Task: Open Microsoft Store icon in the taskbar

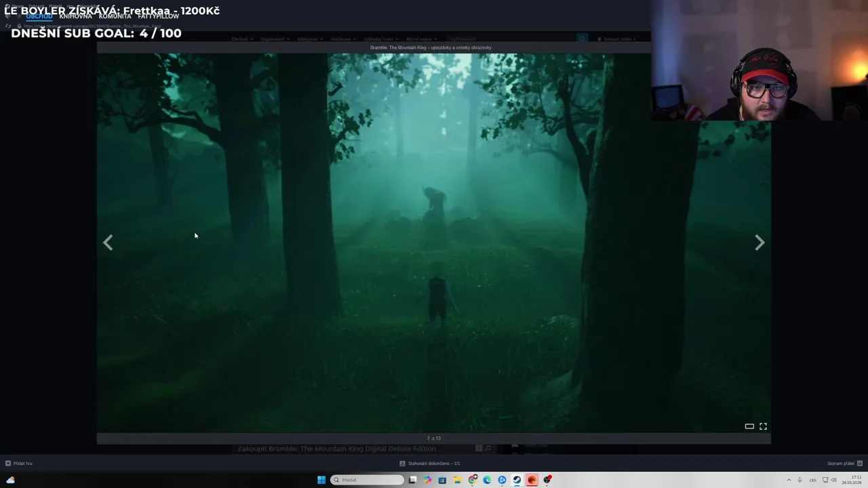Action: click(442, 480)
